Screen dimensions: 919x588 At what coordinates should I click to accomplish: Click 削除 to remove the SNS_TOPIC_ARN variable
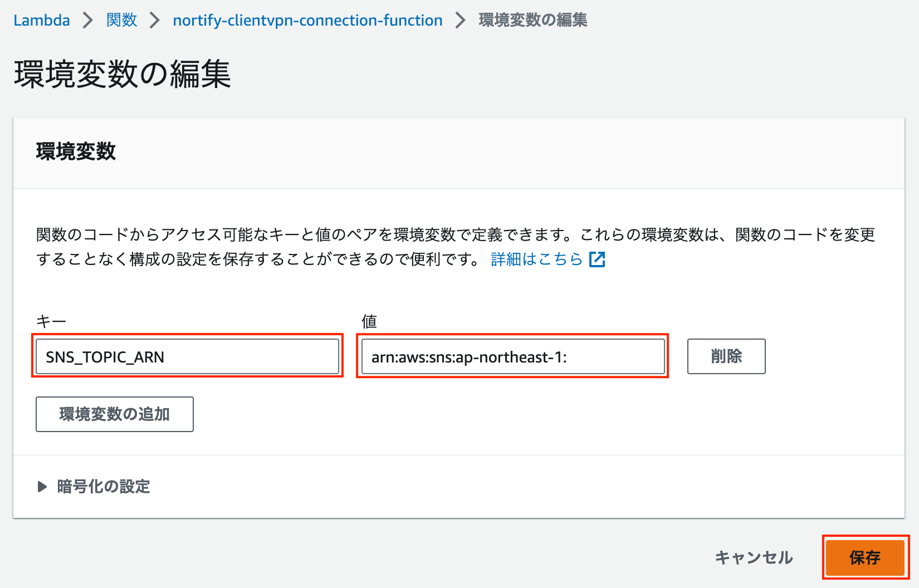(726, 356)
